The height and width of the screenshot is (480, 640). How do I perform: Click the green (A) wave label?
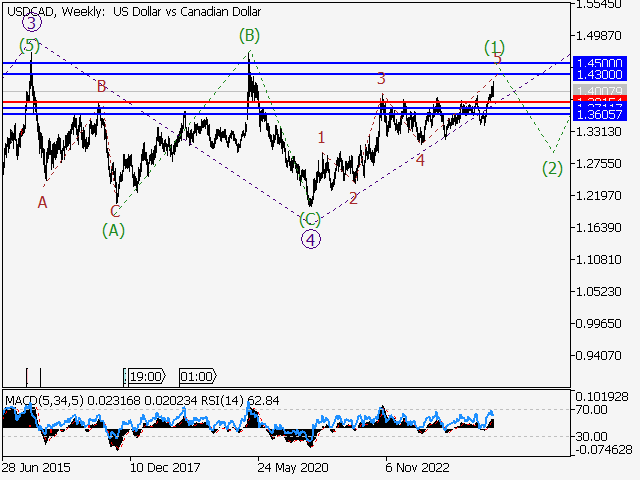(x=114, y=229)
